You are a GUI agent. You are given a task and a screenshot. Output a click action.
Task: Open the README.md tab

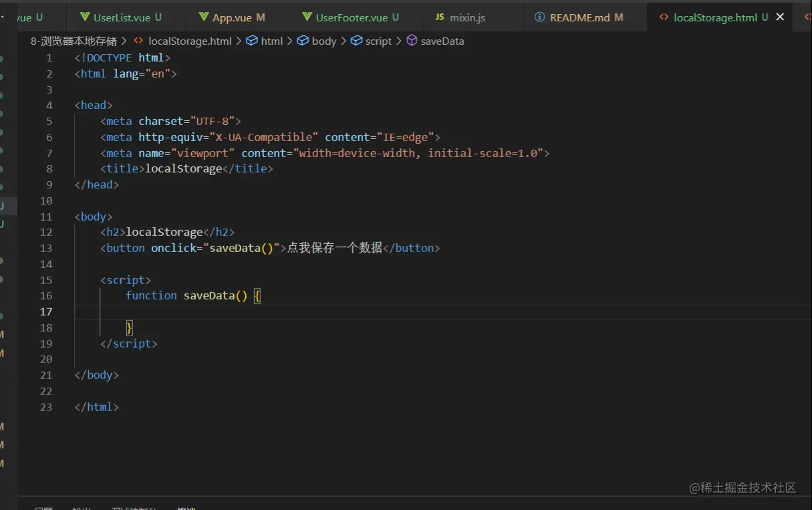click(579, 17)
